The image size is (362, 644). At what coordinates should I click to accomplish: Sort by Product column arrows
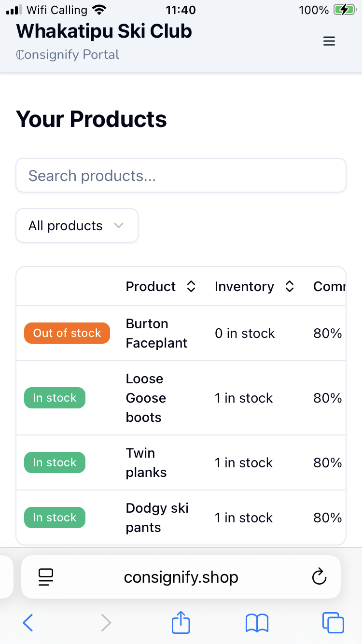(191, 287)
